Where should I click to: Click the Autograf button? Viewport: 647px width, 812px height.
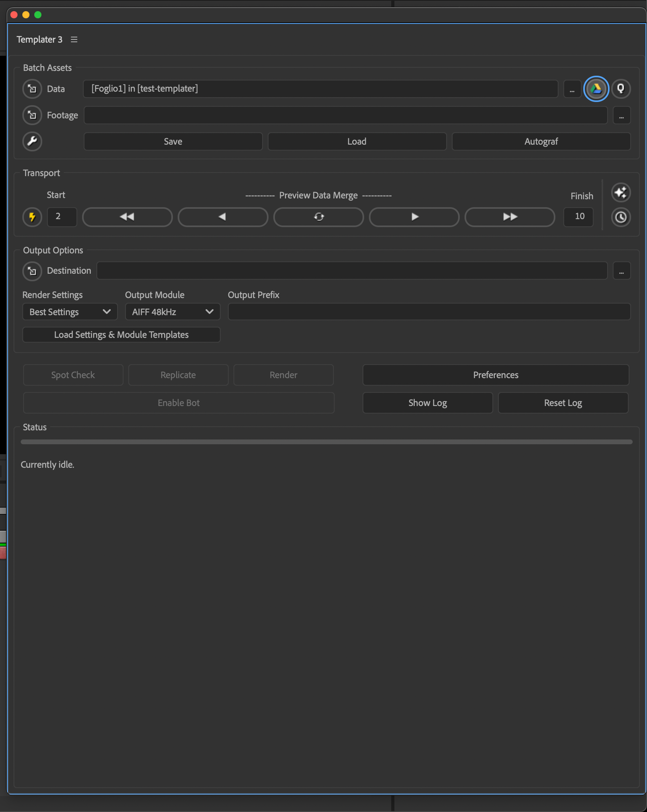541,141
